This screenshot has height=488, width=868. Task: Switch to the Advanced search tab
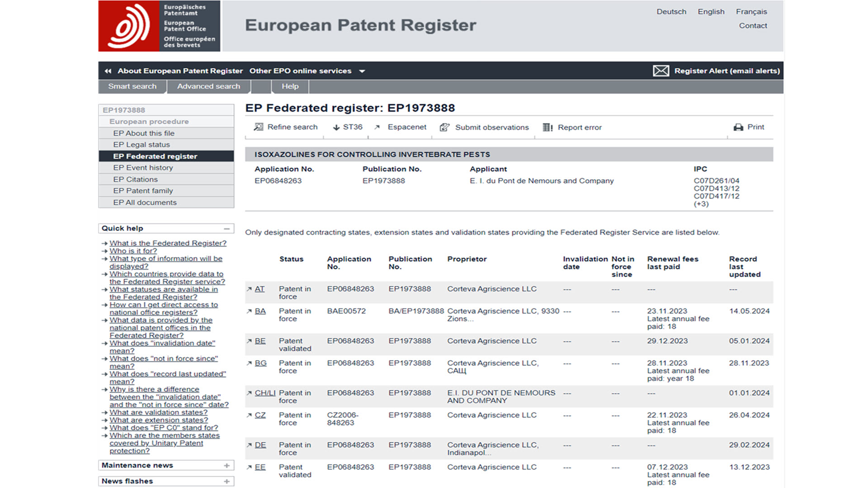208,86
